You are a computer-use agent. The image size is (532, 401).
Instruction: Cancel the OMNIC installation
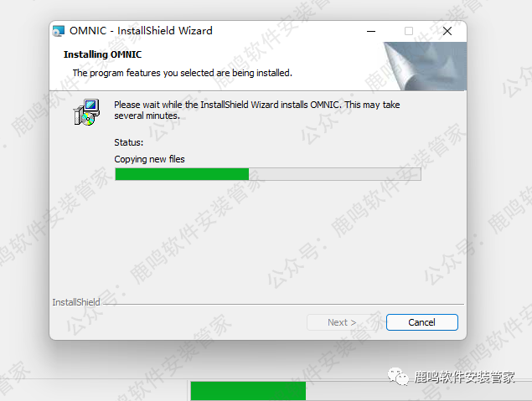(422, 322)
